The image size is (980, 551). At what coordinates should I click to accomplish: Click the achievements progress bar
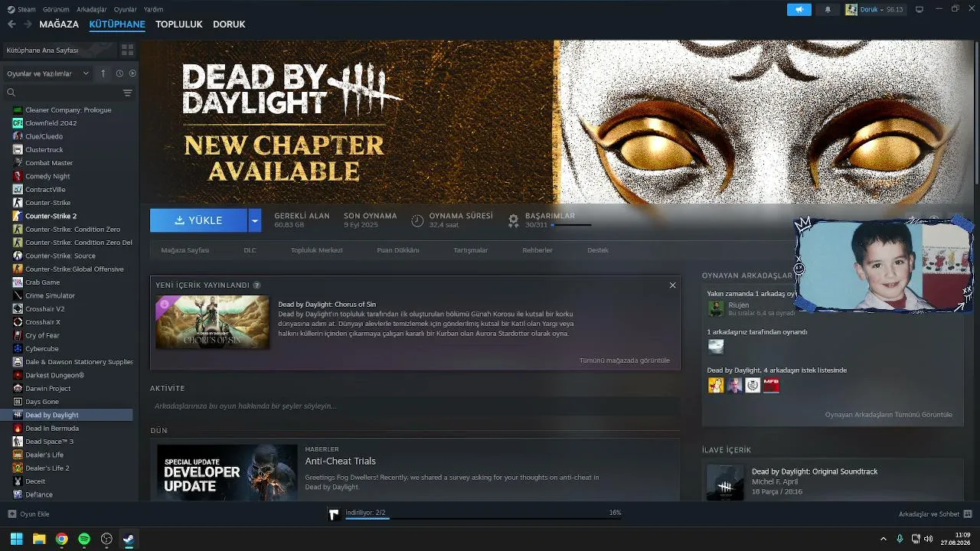pyautogui.click(x=571, y=225)
